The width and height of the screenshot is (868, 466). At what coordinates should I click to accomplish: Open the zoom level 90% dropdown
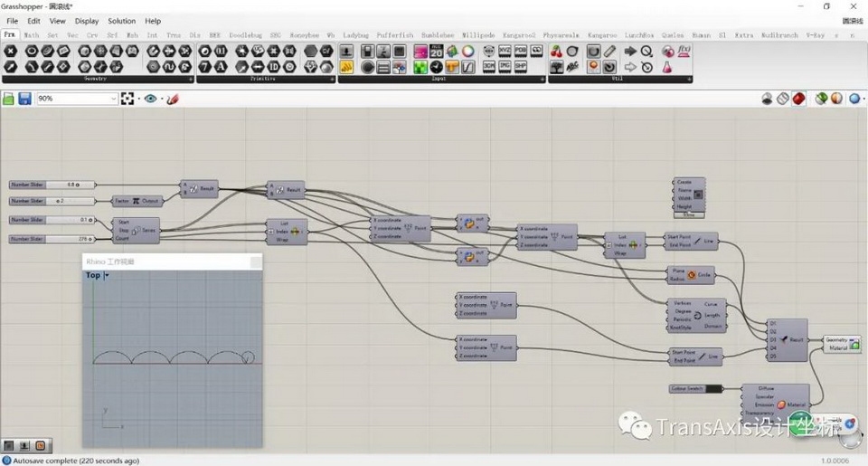pos(113,99)
